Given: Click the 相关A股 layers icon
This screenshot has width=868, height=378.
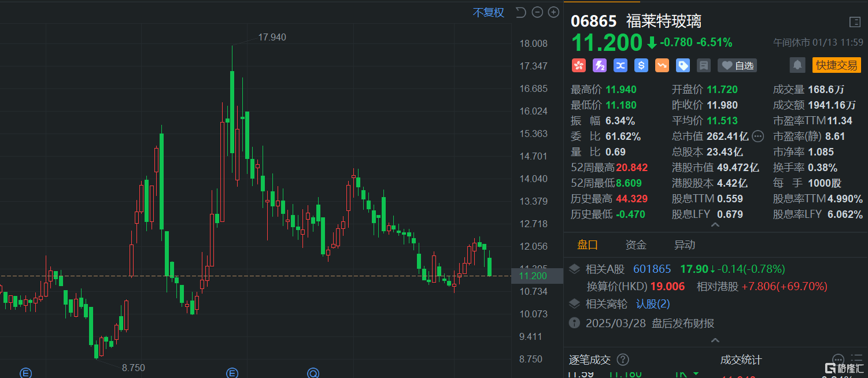Looking at the screenshot, I should pyautogui.click(x=575, y=269).
